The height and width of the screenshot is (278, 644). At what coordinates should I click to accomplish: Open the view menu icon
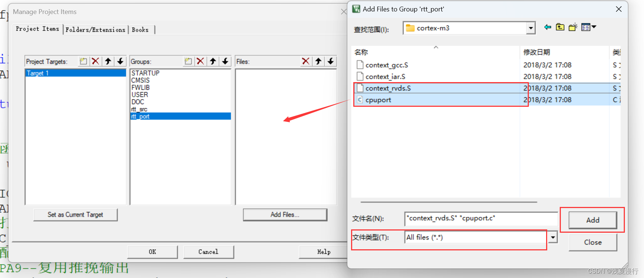[x=589, y=27]
